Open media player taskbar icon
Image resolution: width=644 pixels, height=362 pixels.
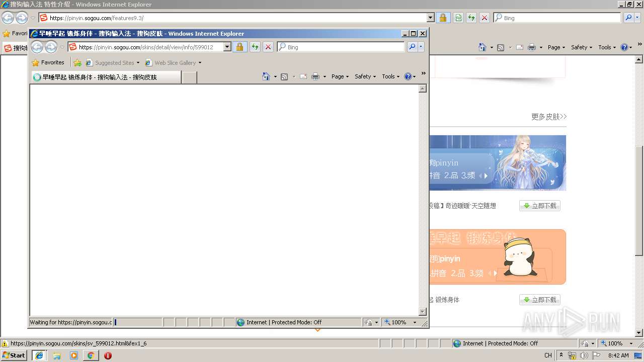coord(74,355)
